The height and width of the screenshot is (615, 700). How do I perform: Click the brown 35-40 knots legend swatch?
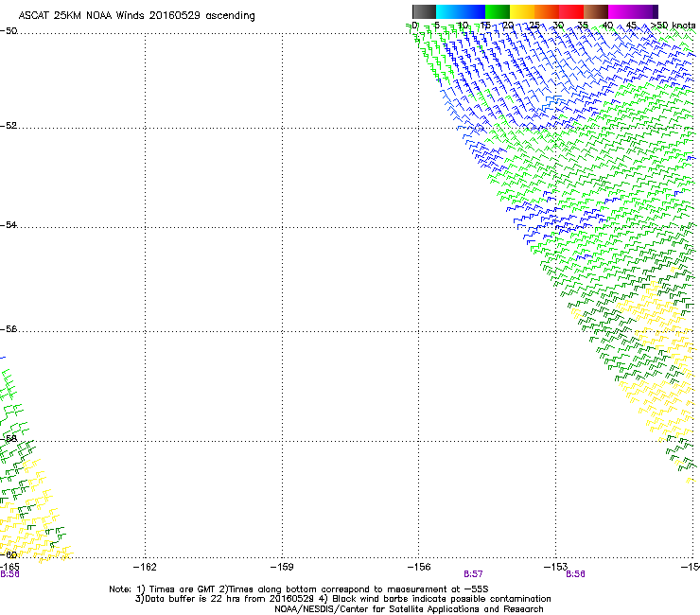coord(596,11)
